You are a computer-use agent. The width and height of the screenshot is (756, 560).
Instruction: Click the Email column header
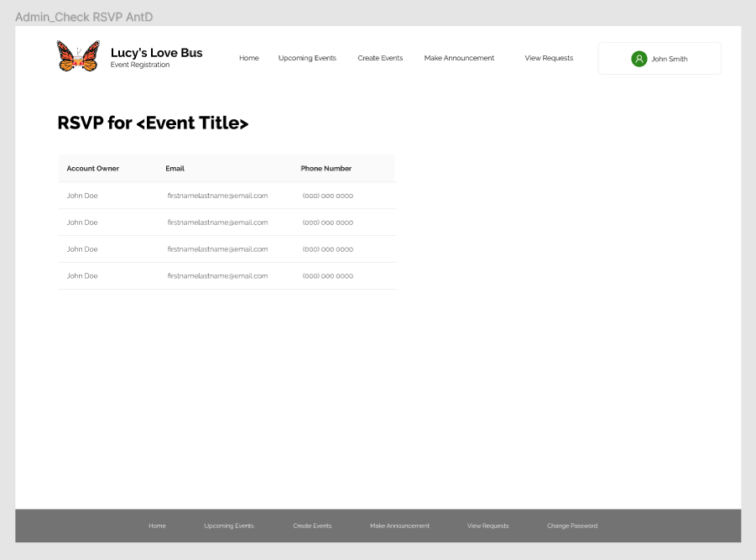(x=175, y=169)
